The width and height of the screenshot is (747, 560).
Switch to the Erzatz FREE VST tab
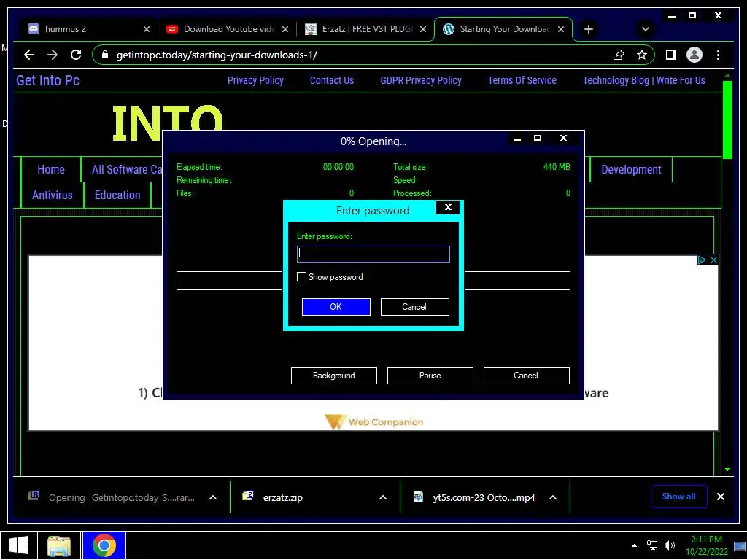(x=365, y=29)
